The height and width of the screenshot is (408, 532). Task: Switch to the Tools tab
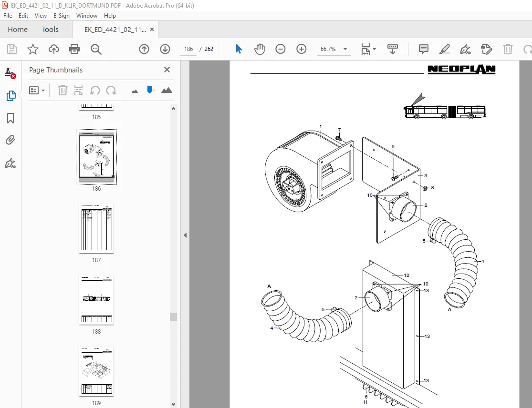tap(50, 30)
